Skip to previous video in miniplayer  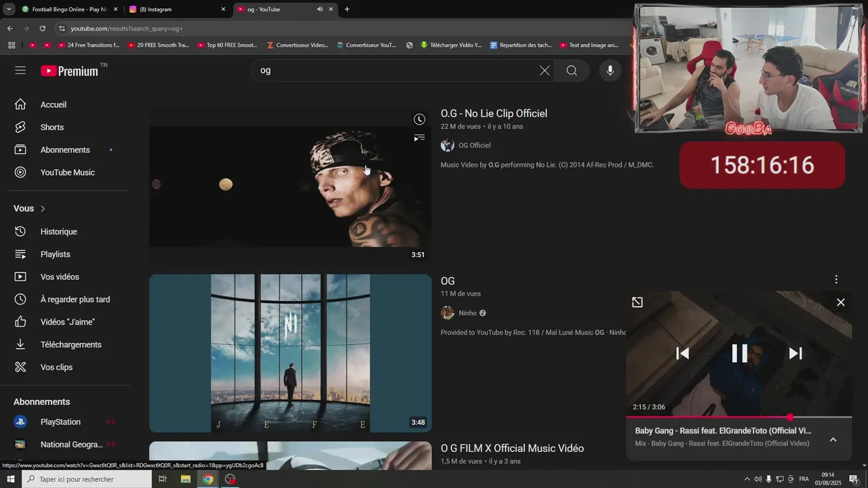pyautogui.click(x=683, y=353)
